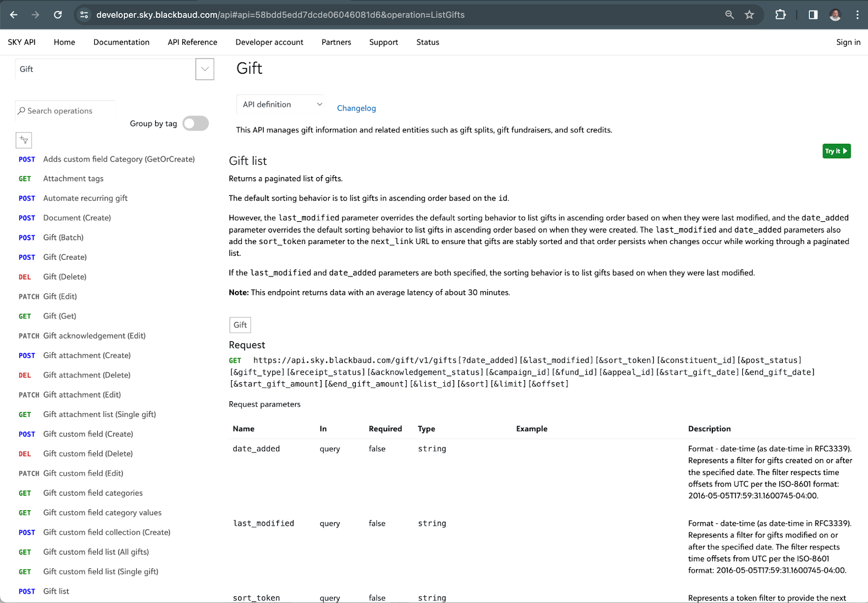Open API Reference in the navigation

(x=193, y=42)
